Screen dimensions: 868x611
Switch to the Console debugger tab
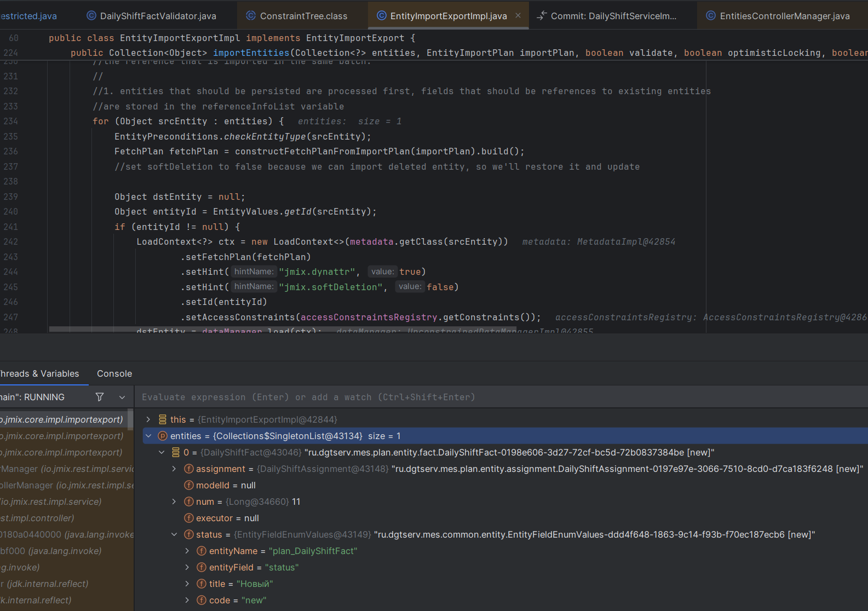click(x=114, y=373)
